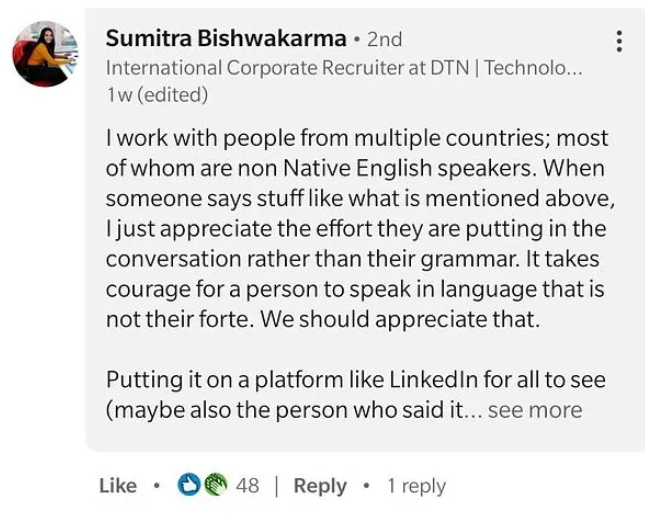Click the 2nd connection degree label
Viewport: 645px width, 518px height.
tap(385, 39)
